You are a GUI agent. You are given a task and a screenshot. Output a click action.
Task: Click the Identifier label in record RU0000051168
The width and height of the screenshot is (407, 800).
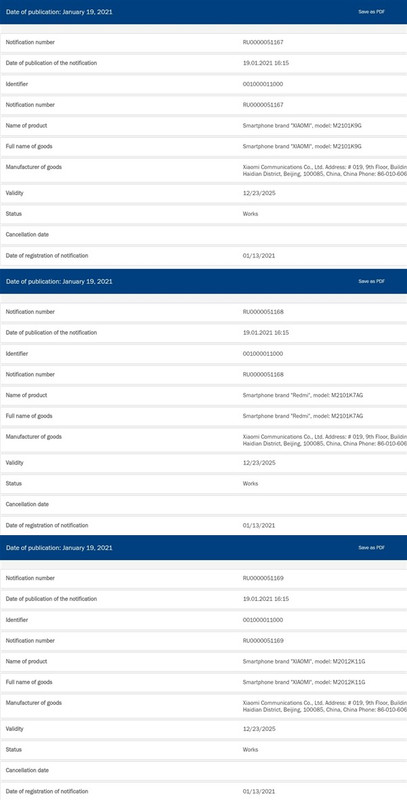click(17, 354)
